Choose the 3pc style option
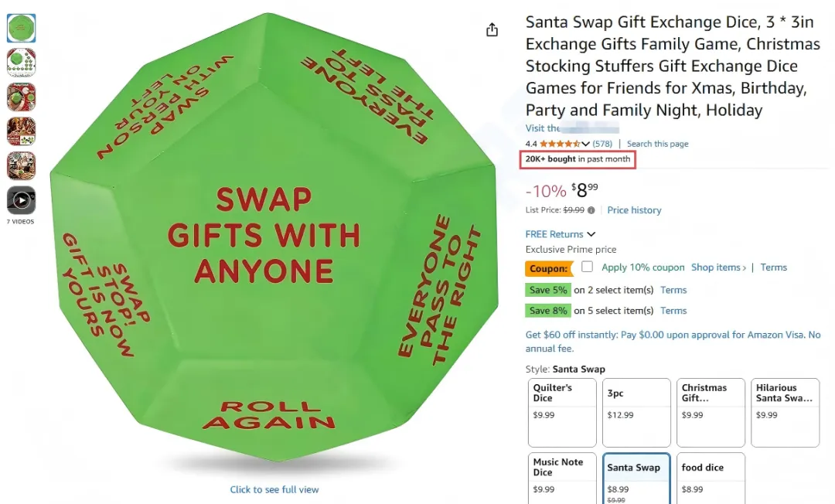Screen dimensions: 835x504 [636, 412]
